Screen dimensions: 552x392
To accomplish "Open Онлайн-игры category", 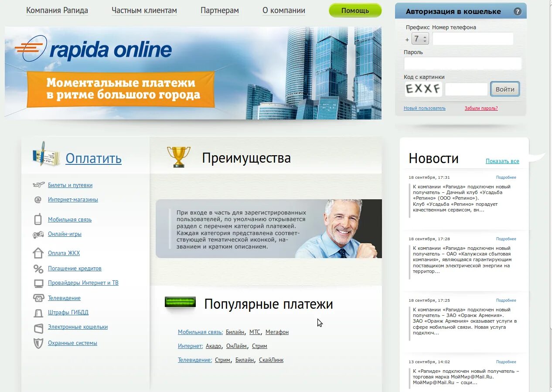I will click(65, 234).
